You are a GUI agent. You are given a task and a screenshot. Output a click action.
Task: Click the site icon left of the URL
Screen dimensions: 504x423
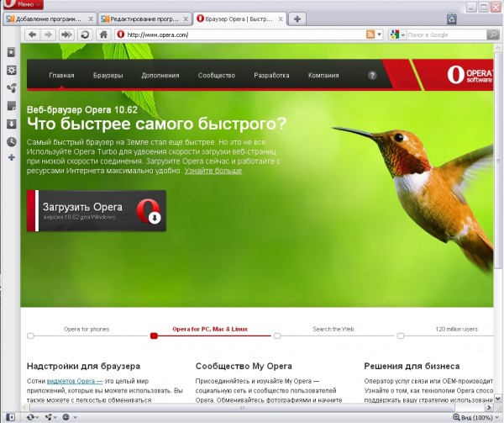[121, 34]
